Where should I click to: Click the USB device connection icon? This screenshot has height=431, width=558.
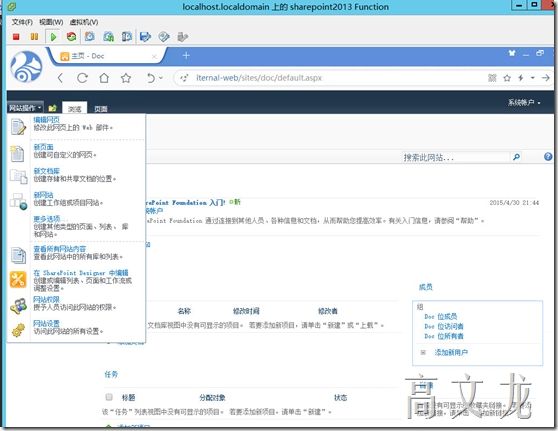pyautogui.click(x=182, y=37)
